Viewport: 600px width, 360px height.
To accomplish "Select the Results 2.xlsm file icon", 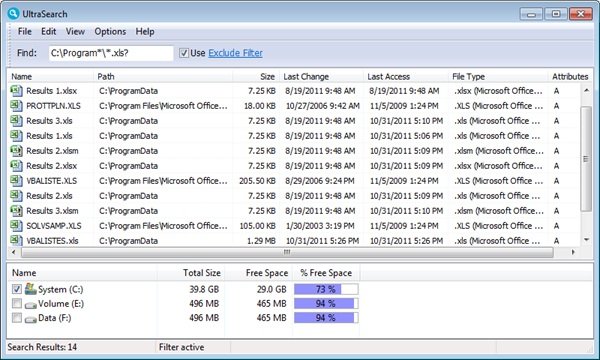I will (x=16, y=151).
